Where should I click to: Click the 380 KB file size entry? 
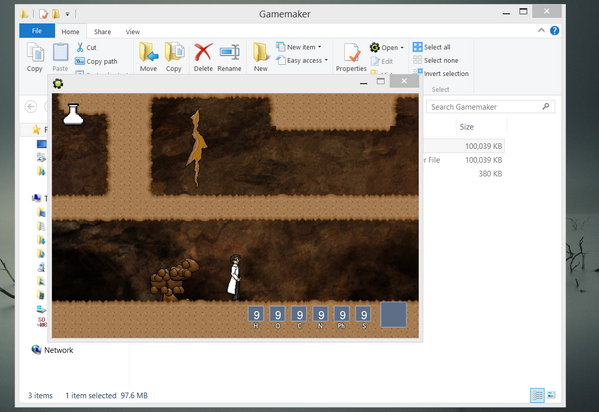490,174
